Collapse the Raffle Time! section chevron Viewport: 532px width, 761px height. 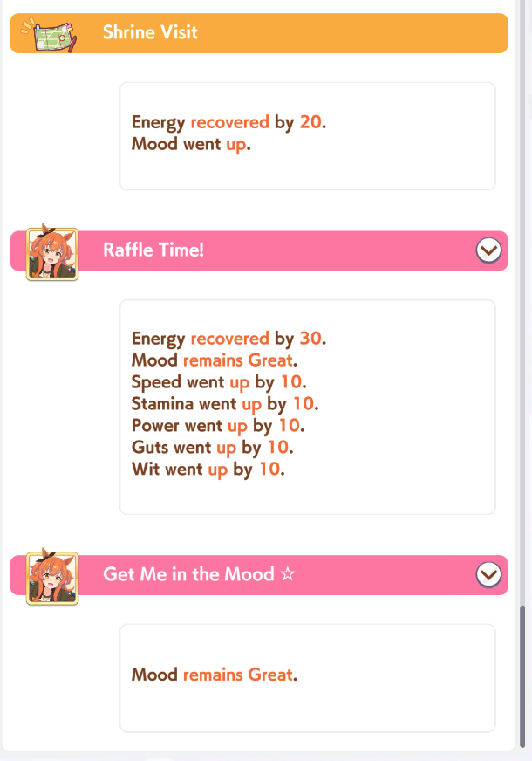pyautogui.click(x=488, y=250)
